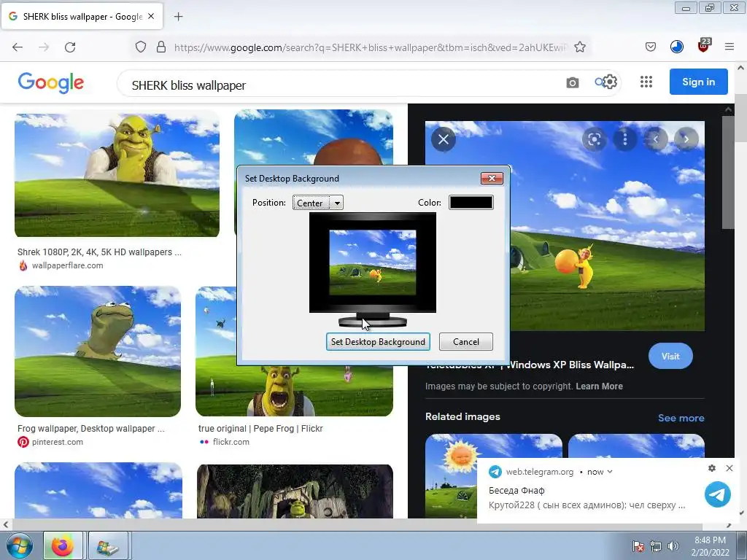Close the SHERK bliss wallpaper tab
This screenshot has width=747, height=560.
coord(151,16)
